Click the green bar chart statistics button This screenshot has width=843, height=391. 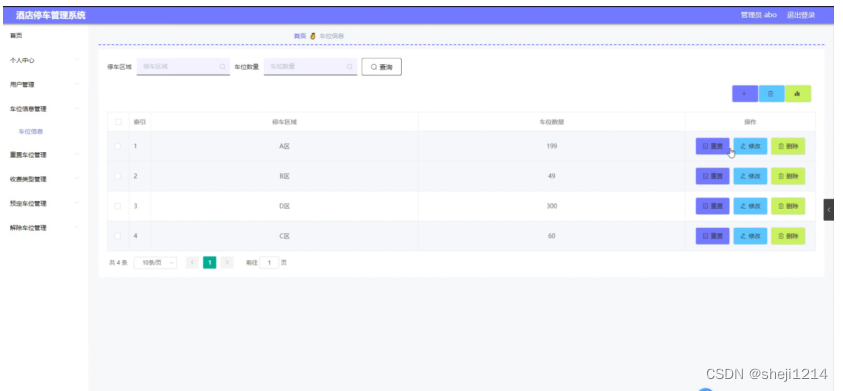point(798,94)
